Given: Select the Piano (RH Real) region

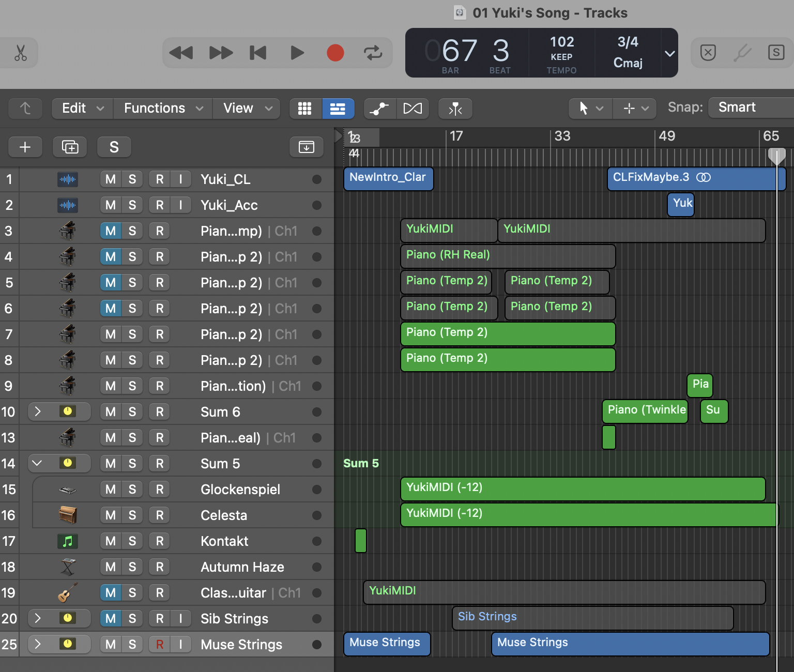Looking at the screenshot, I should (508, 256).
